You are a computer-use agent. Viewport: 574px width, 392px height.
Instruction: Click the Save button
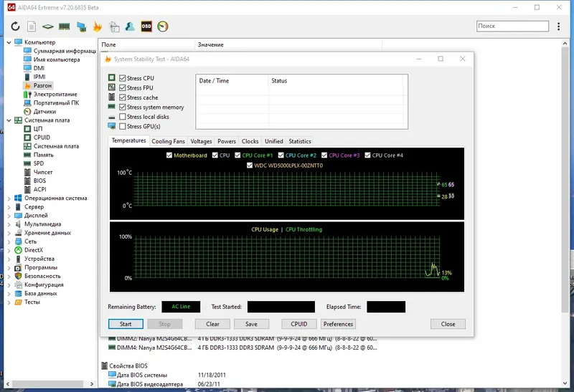[251, 324]
